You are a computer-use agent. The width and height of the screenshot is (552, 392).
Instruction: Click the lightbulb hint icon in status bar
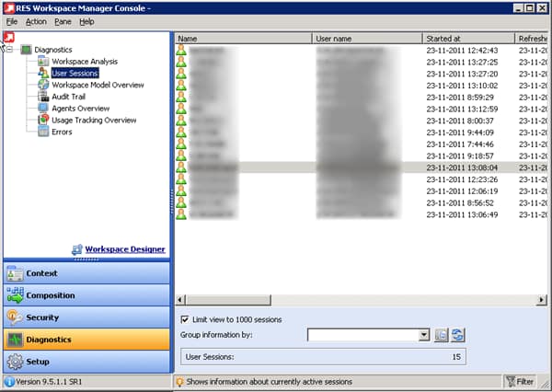pos(180,382)
